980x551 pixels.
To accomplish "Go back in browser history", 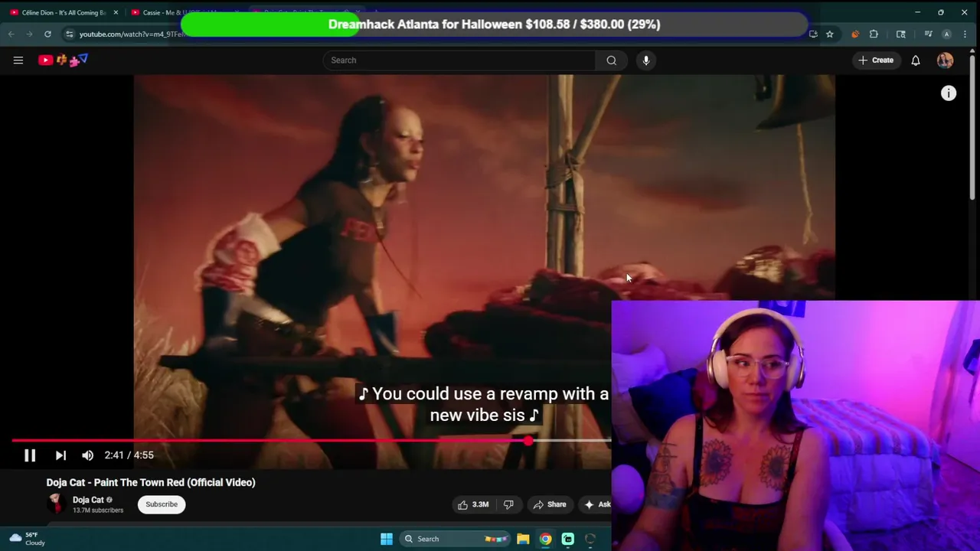I will pos(11,34).
